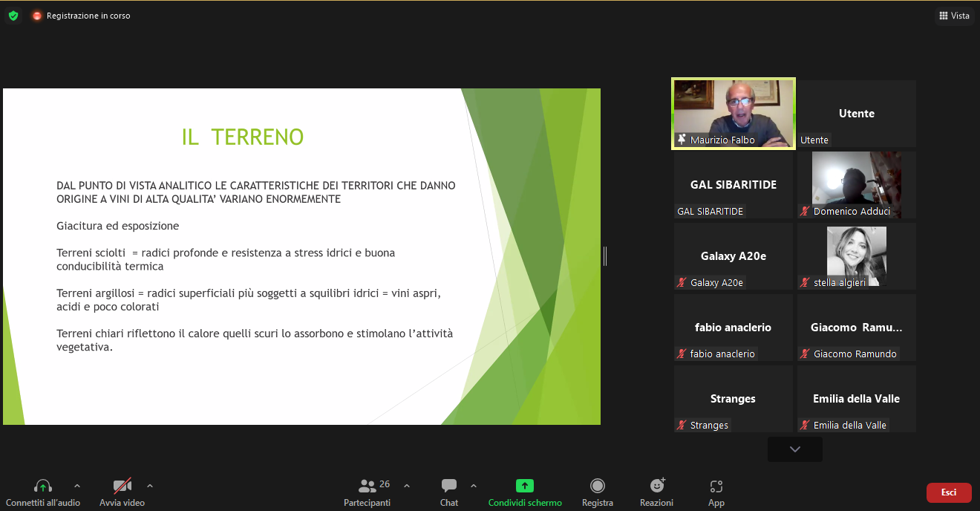Viewport: 980px width, 511px height.
Task: Click the red recording indicator icon
Action: click(37, 16)
